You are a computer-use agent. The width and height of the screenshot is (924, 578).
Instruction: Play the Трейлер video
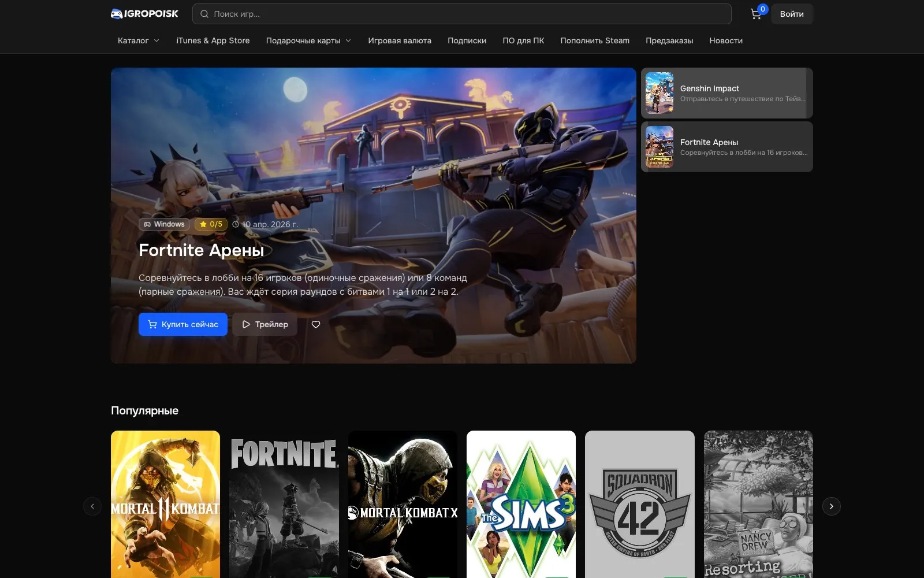click(x=265, y=324)
